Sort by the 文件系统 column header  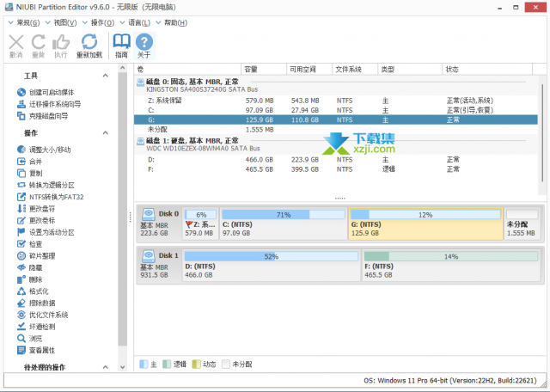click(x=355, y=69)
